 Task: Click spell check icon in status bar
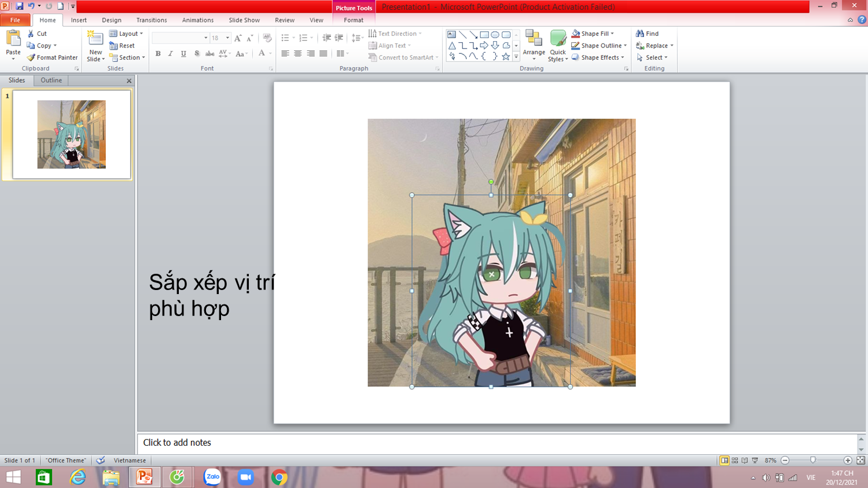tap(101, 460)
